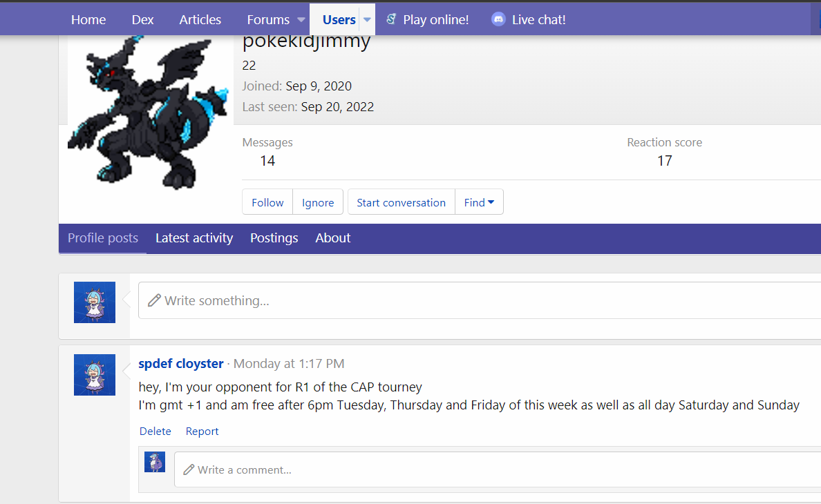This screenshot has height=504, width=821.
Task: Click the Monday at 1:17 PM timestamp
Action: [x=289, y=364]
